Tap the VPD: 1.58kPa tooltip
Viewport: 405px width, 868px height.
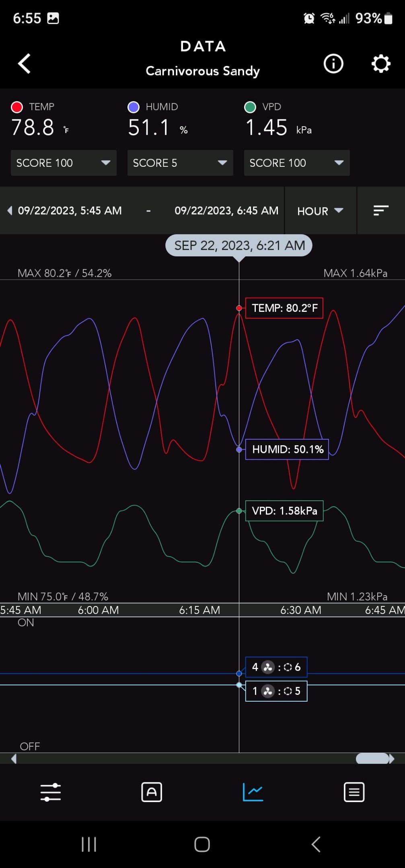pos(284,511)
